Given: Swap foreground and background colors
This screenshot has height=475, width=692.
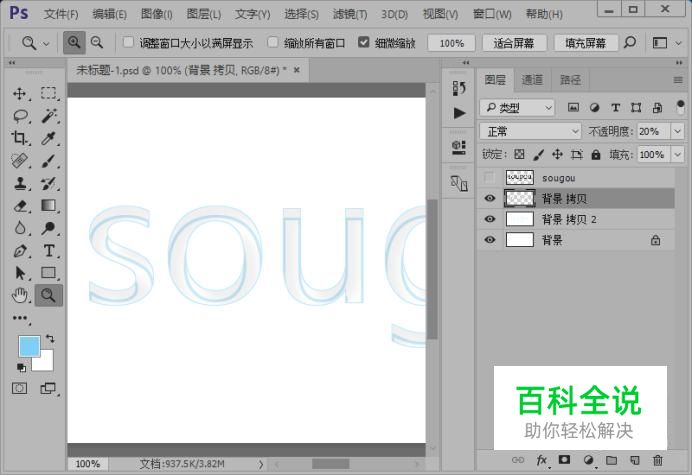Looking at the screenshot, I should click(50, 339).
